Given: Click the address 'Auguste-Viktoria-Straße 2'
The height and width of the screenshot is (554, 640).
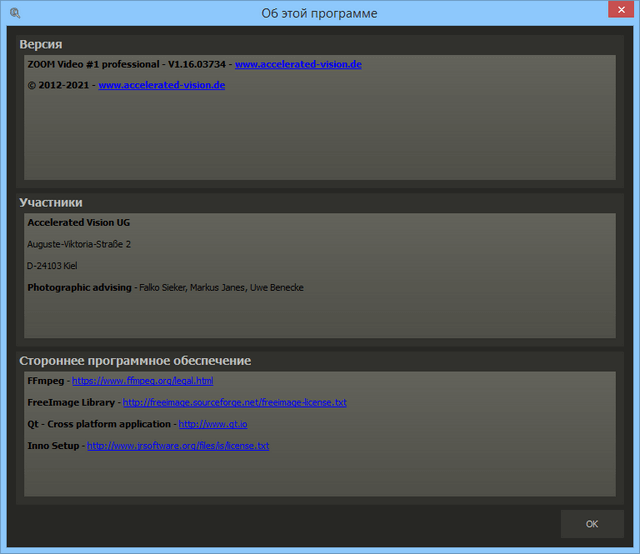Looking at the screenshot, I should 79,244.
